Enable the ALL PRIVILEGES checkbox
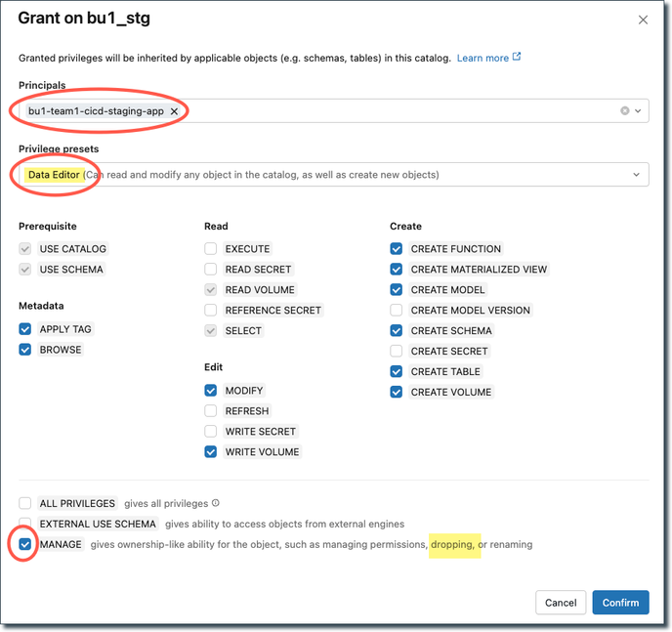672x632 pixels. [x=25, y=504]
